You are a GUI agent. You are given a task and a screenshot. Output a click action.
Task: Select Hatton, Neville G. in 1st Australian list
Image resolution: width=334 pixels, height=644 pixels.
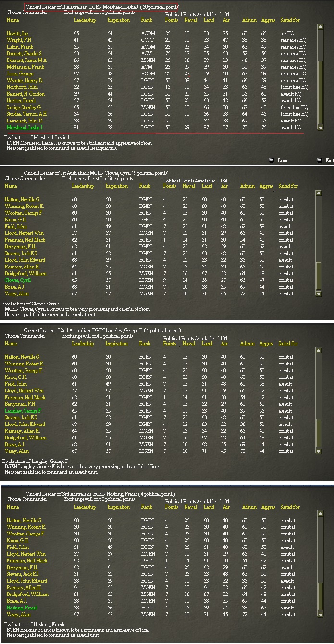pyautogui.click(x=23, y=199)
